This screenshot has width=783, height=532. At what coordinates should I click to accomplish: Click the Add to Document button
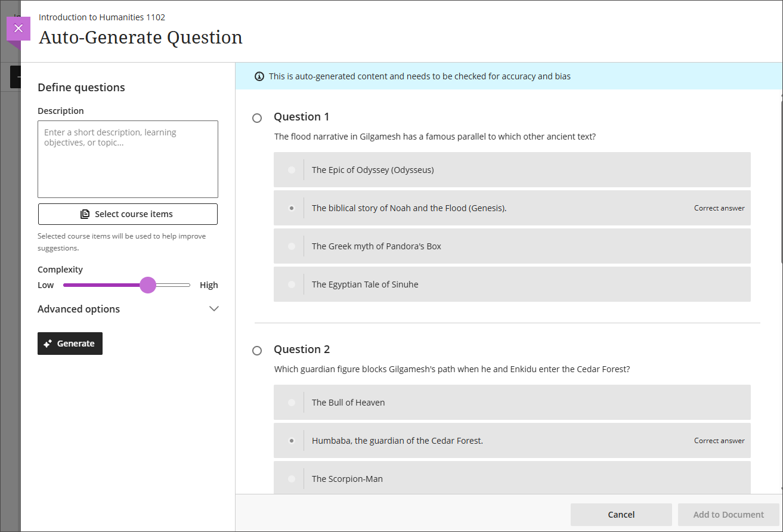tap(728, 514)
